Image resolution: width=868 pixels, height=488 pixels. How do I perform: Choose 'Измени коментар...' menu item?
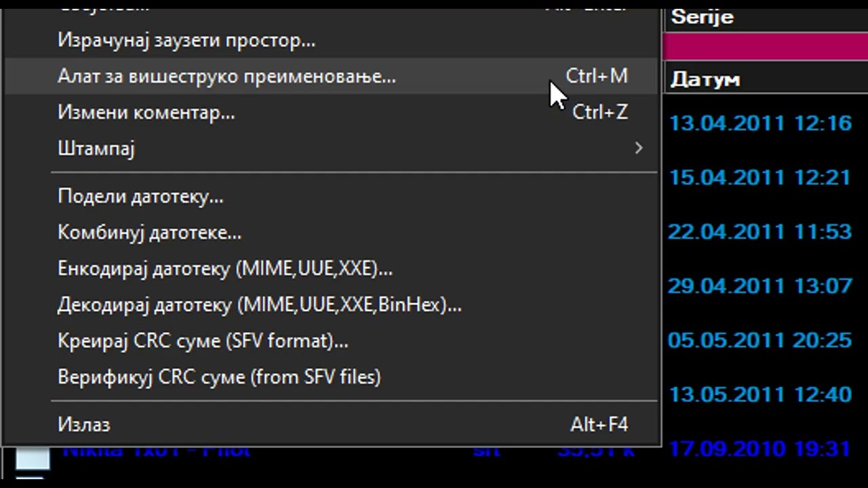pyautogui.click(x=331, y=113)
